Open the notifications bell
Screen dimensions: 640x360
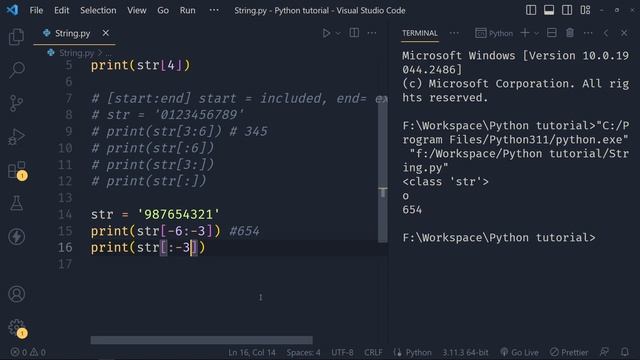coord(624,352)
